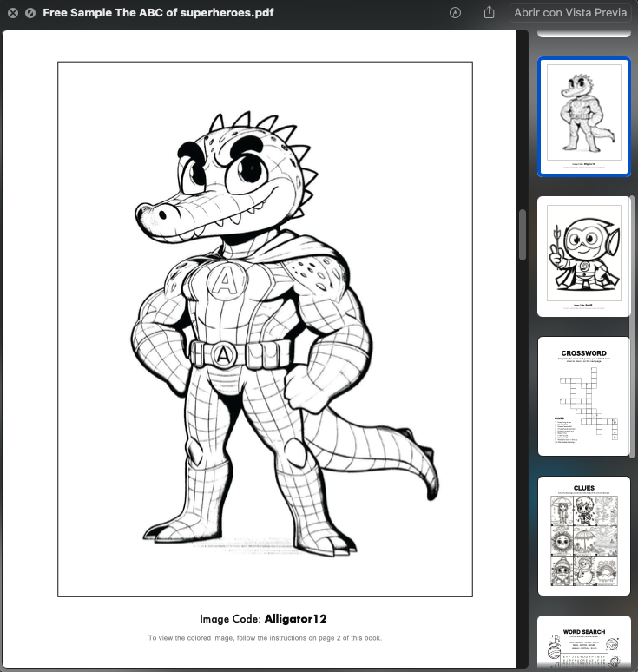Jump to the CLUES page thumbnail
Image resolution: width=638 pixels, height=672 pixels.
[x=583, y=536]
